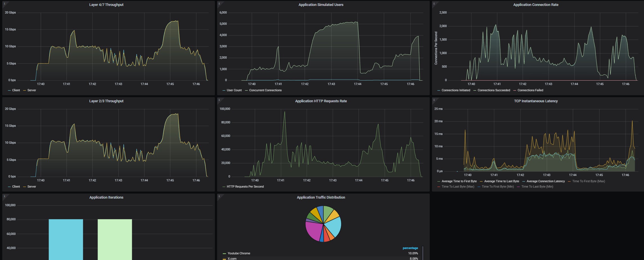Screen dimensions: 644x260
Task: Click the 10.09% value for Youtube Chrome
Action: (413, 254)
